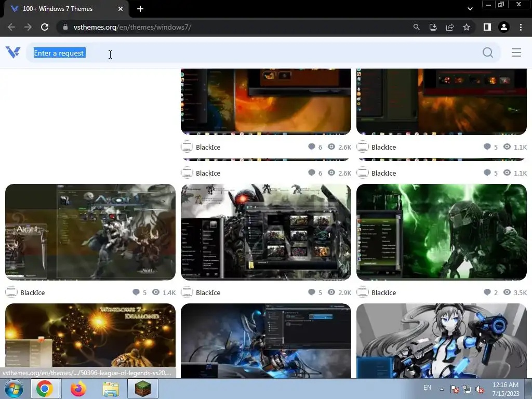Screen dimensions: 532x399
Task: Open the tab search dropdown arrow
Action: [470, 9]
